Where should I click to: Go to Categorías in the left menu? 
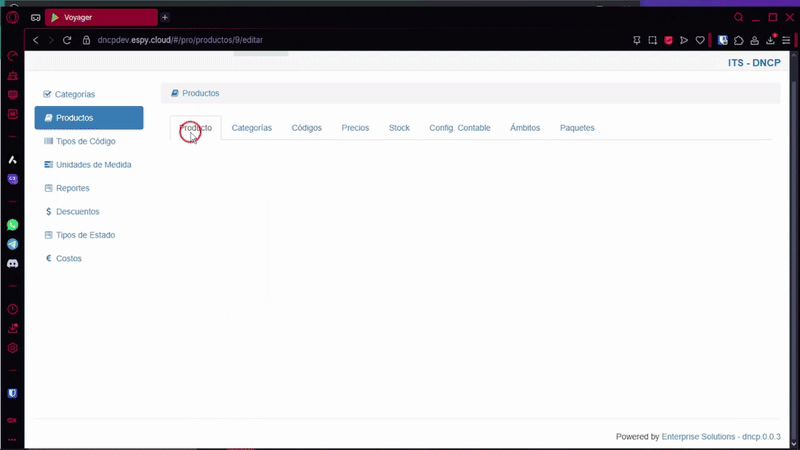[75, 94]
